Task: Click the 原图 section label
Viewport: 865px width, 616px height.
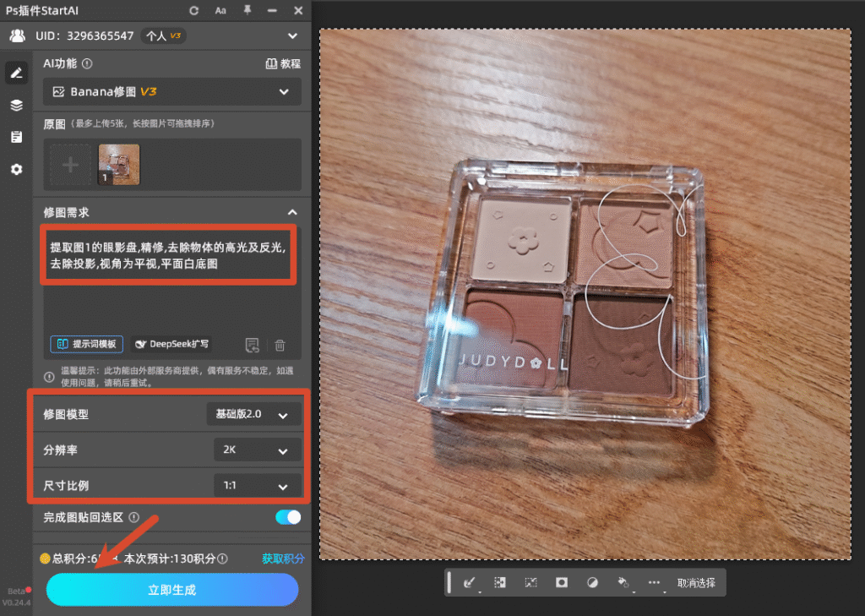Action: [54, 123]
